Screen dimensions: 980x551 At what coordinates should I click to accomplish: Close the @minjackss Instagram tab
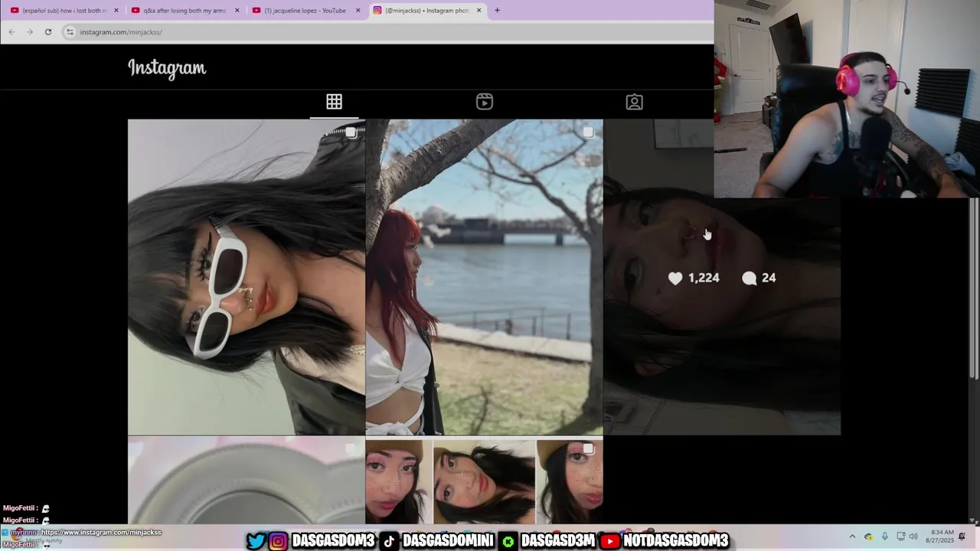pos(479,11)
